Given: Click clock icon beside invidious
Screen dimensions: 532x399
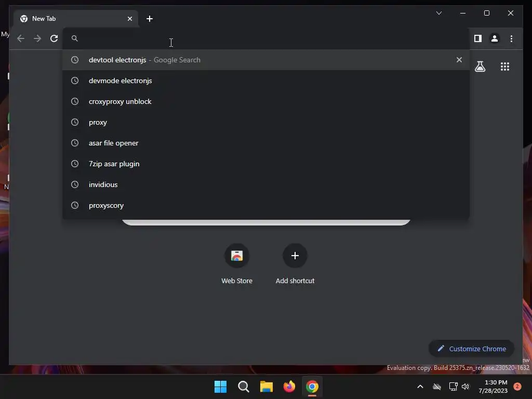Looking at the screenshot, I should point(75,184).
